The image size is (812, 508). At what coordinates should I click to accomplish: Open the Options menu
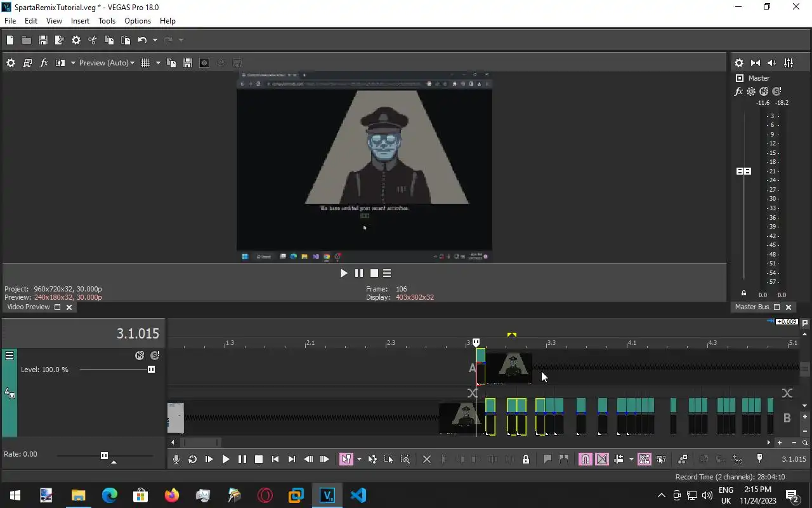click(138, 21)
